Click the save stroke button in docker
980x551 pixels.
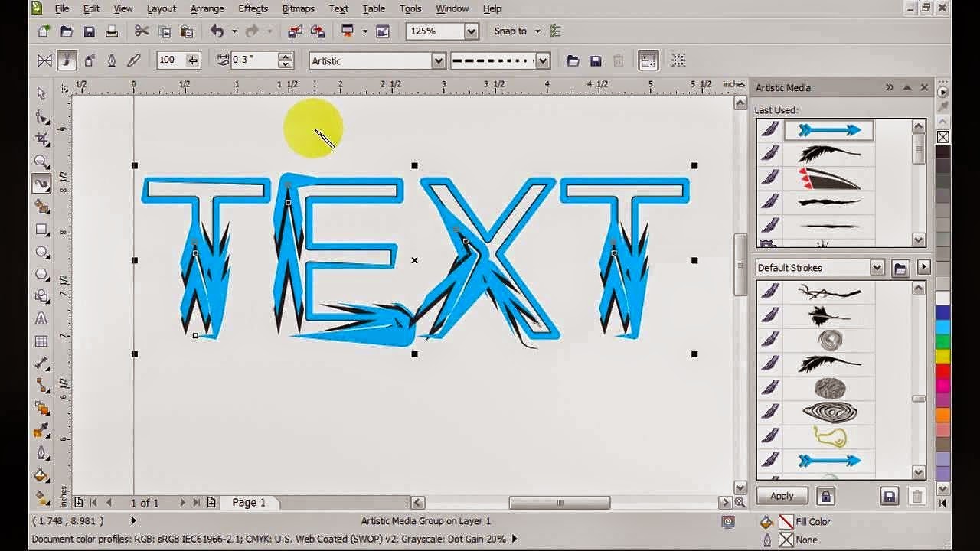(x=889, y=496)
